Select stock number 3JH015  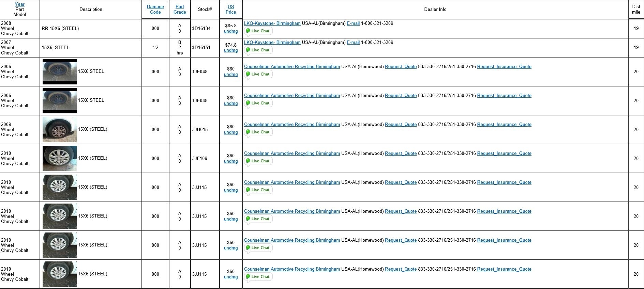[x=199, y=130]
